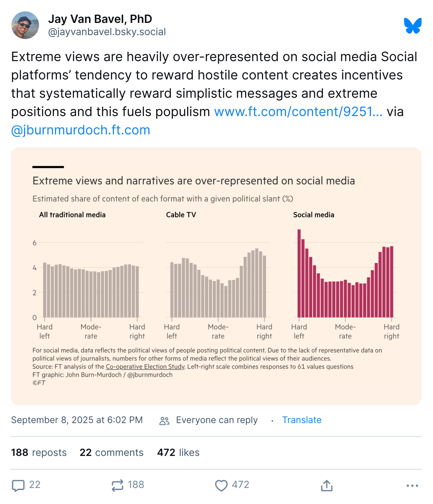Click the @jayvanbavel.bsky.social handle
Image resolution: width=433 pixels, height=504 pixels.
107,32
